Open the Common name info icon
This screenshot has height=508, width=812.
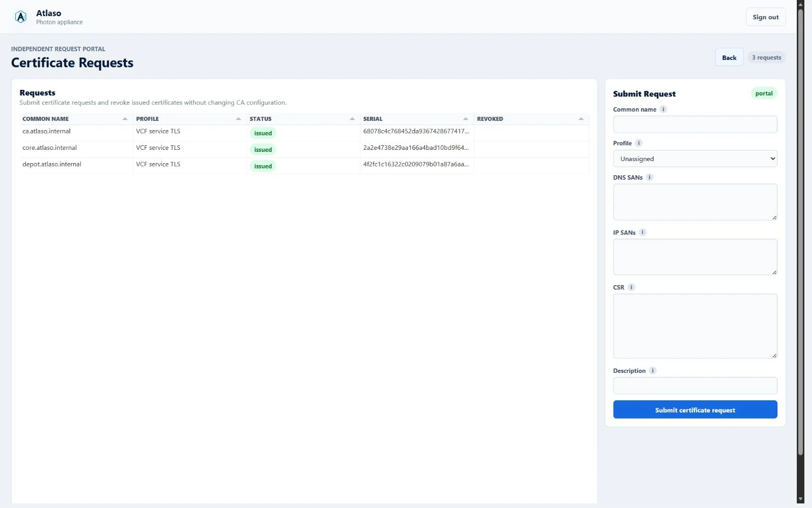[x=663, y=109]
